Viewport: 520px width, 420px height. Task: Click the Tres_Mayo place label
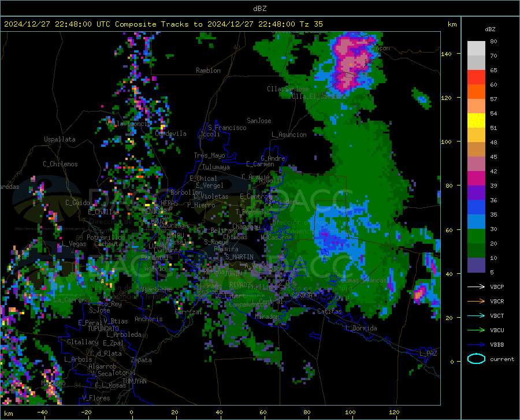pos(209,155)
